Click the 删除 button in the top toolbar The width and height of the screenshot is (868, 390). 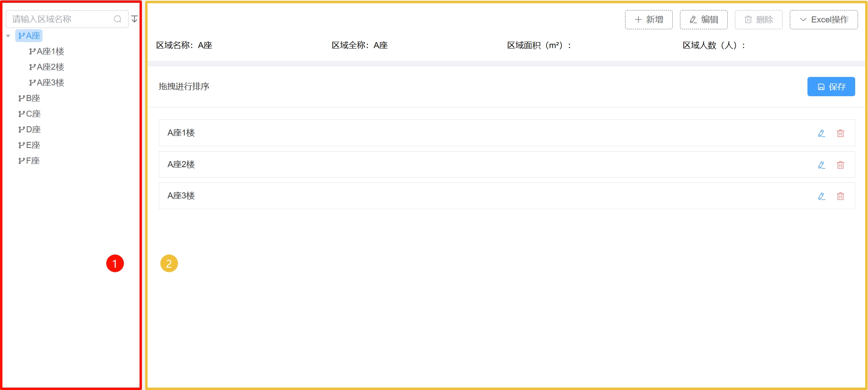(x=759, y=20)
